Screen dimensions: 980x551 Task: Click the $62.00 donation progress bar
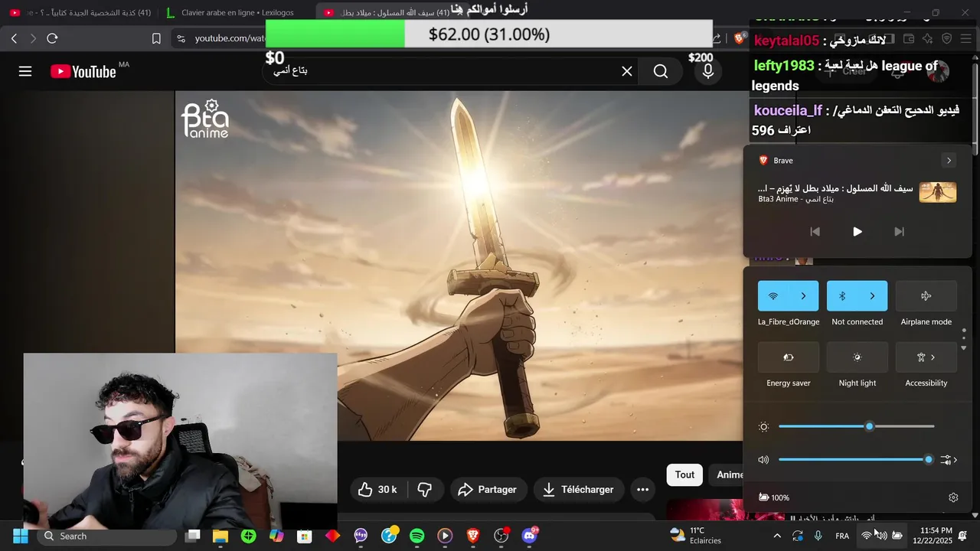[489, 34]
